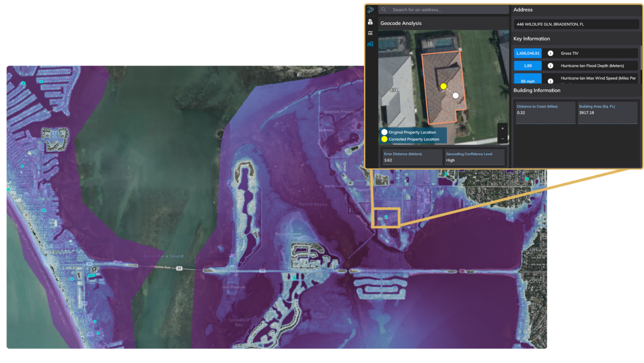The width and height of the screenshot is (644, 363).
Task: Click the search magnifier icon
Action: click(384, 9)
